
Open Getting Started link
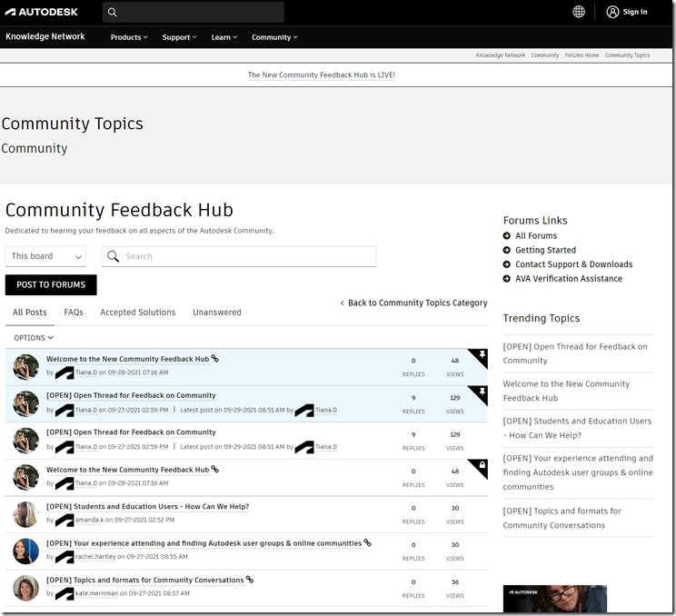pyautogui.click(x=545, y=250)
